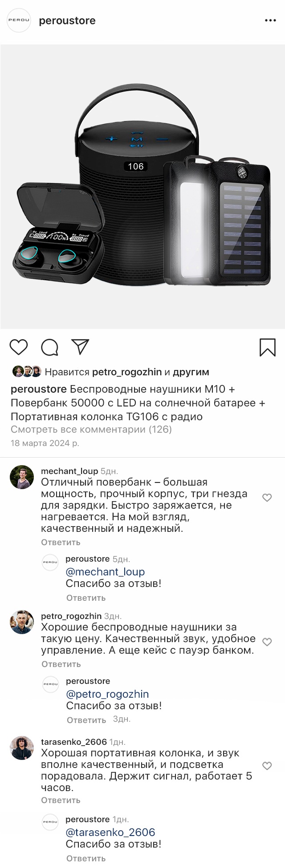This screenshot has width=285, height=868.
Task: Open tarasenko_2606's profile avatar
Action: click(22, 748)
